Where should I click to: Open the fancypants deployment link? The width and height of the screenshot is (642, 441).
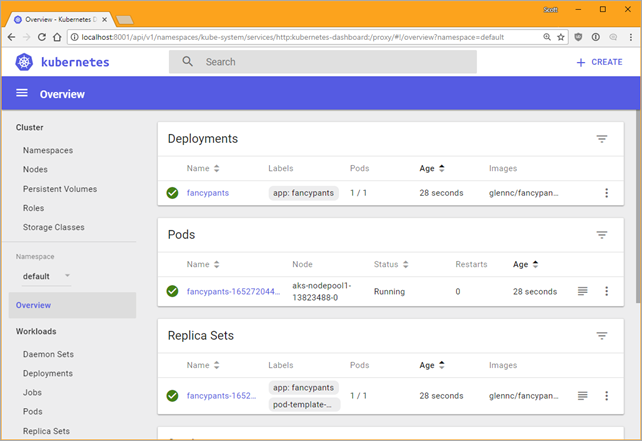click(x=208, y=193)
